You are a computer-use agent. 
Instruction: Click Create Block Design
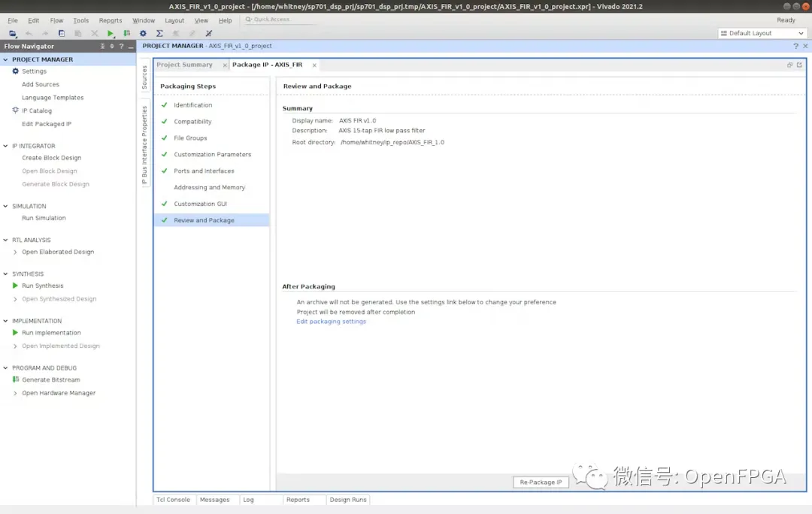point(51,158)
